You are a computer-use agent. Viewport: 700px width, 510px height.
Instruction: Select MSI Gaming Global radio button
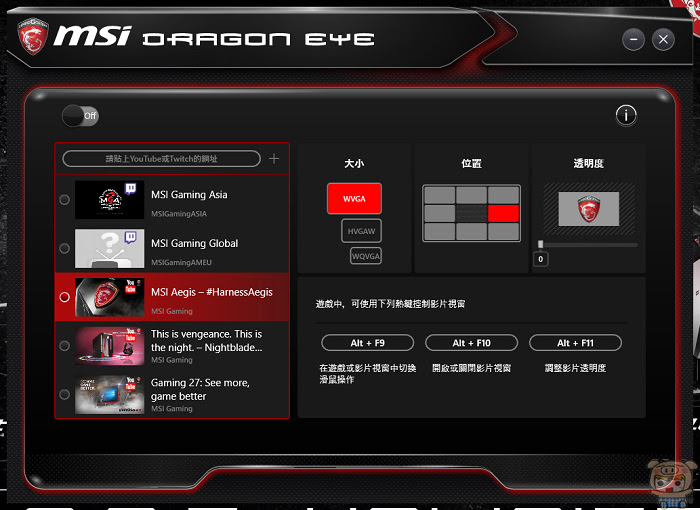click(x=65, y=248)
